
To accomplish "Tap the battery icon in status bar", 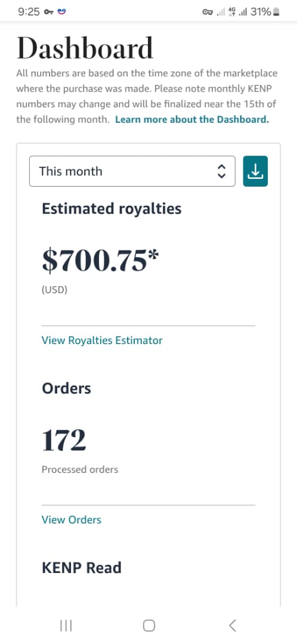I will [277, 12].
